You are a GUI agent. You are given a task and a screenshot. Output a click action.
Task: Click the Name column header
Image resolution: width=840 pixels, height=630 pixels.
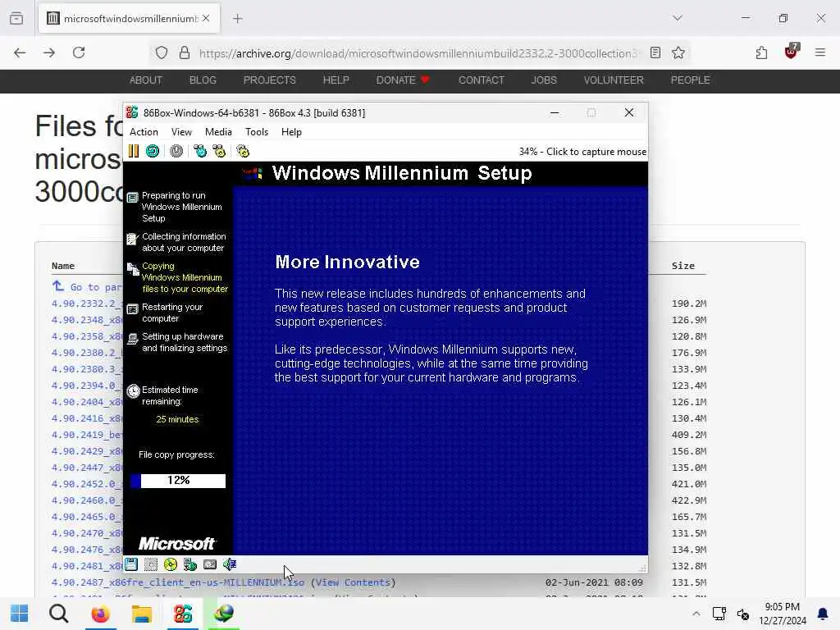click(63, 266)
